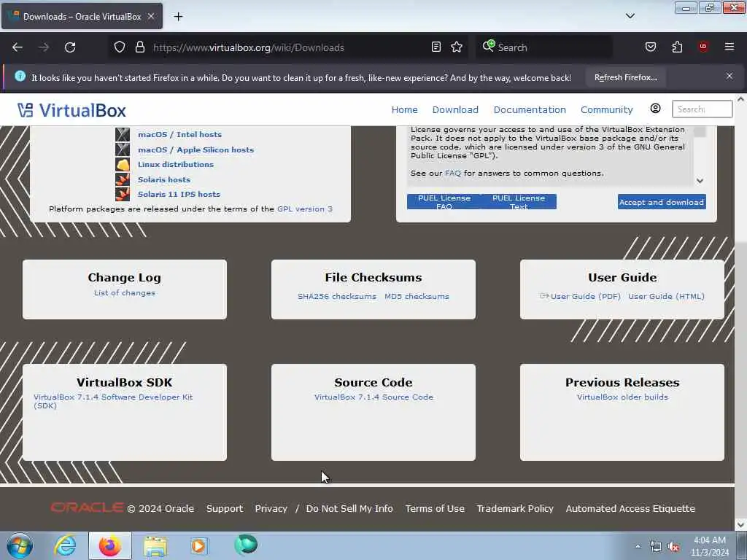Open SHA256 checksums link
747x560 pixels.
[337, 296]
